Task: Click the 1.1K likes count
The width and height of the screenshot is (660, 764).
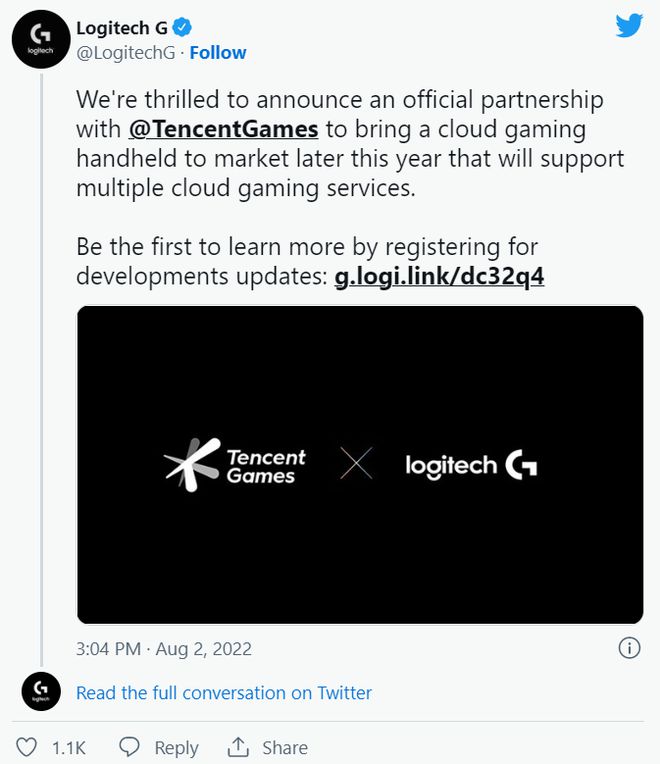Action: tap(69, 748)
